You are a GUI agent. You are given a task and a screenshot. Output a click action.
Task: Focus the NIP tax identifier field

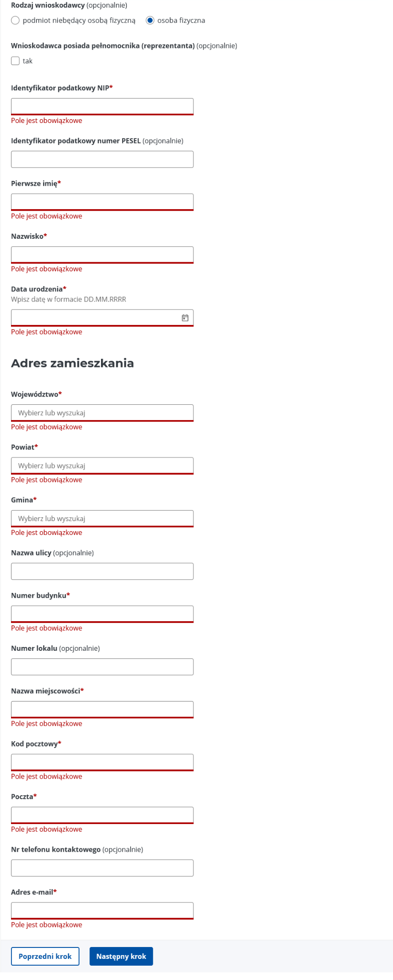(102, 107)
